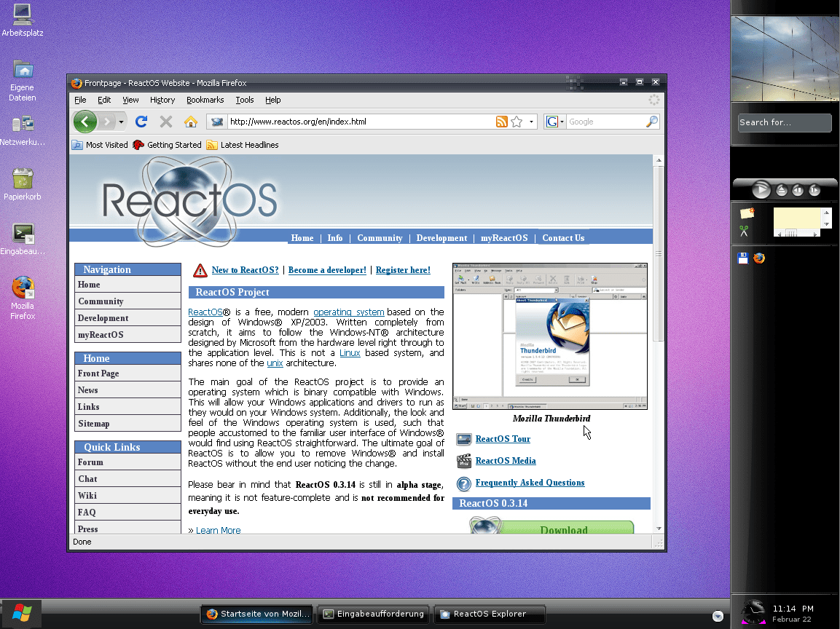Click the 'operating system' hyperlink
The image size is (840, 629).
point(349,312)
